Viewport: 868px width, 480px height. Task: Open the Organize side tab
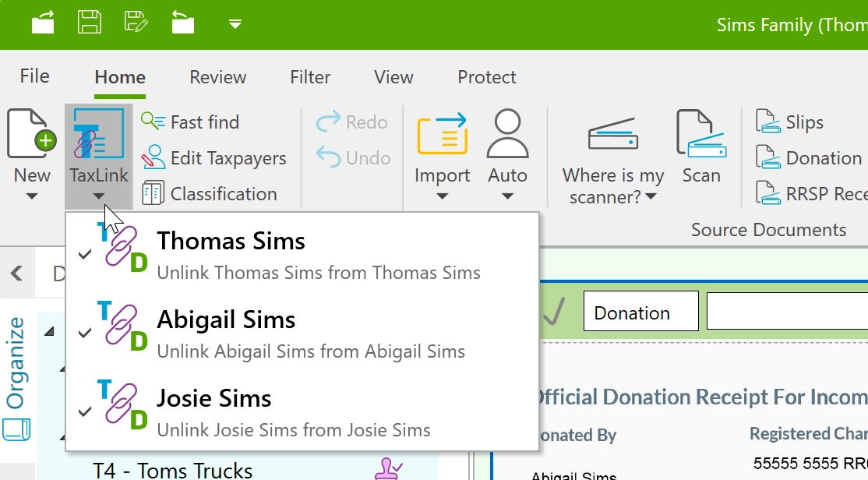16,362
